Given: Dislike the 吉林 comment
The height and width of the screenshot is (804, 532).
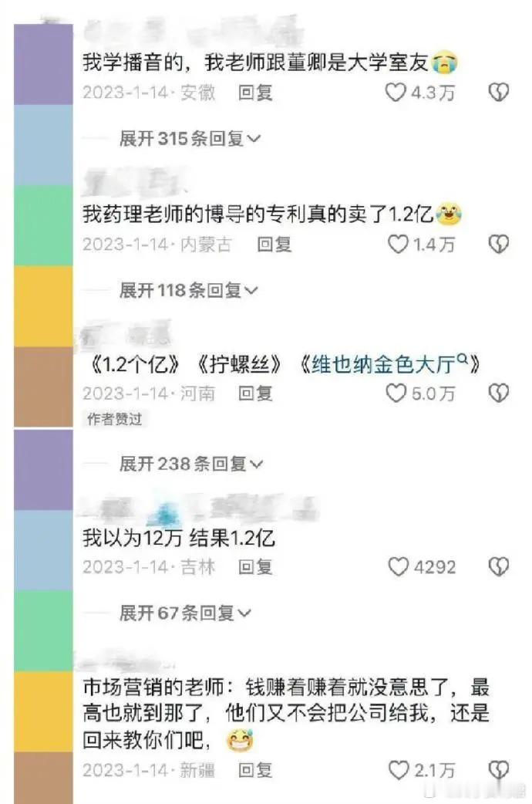Looking at the screenshot, I should [x=498, y=566].
